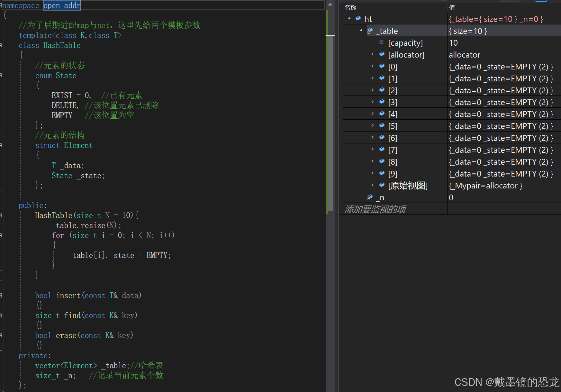Click the editor scrollbar up arrow
Viewport: 561px width, 392px height.
[x=330, y=5]
